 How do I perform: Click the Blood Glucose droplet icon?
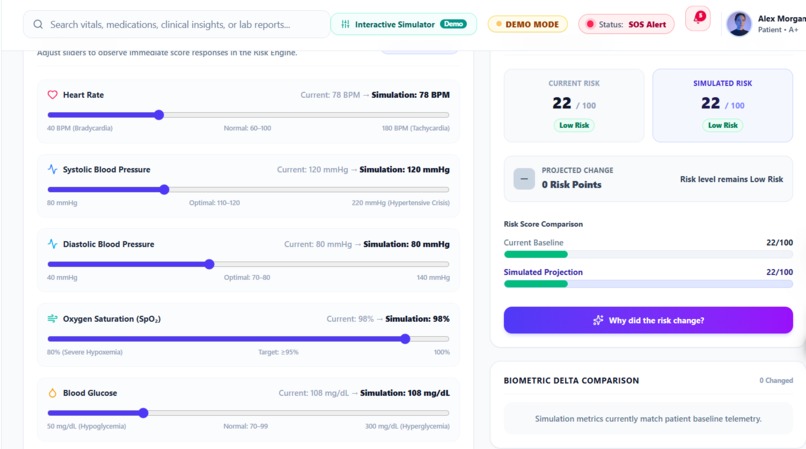(52, 393)
